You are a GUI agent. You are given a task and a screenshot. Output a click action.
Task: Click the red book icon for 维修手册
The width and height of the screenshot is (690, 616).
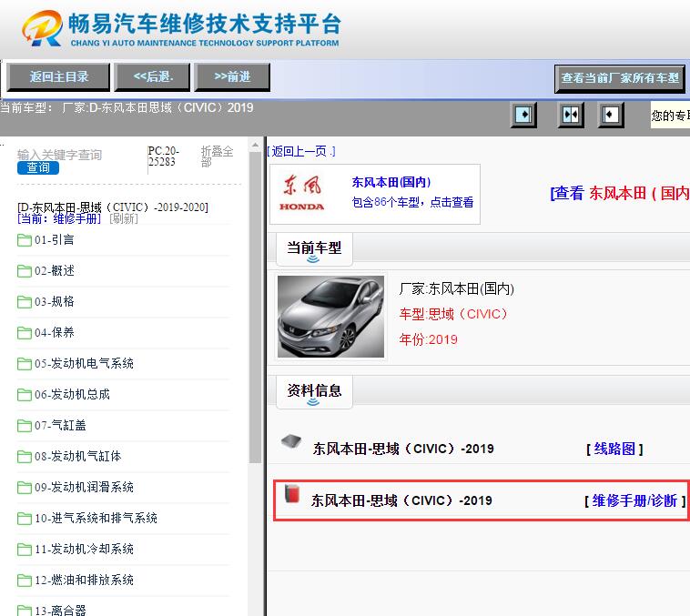click(x=292, y=493)
